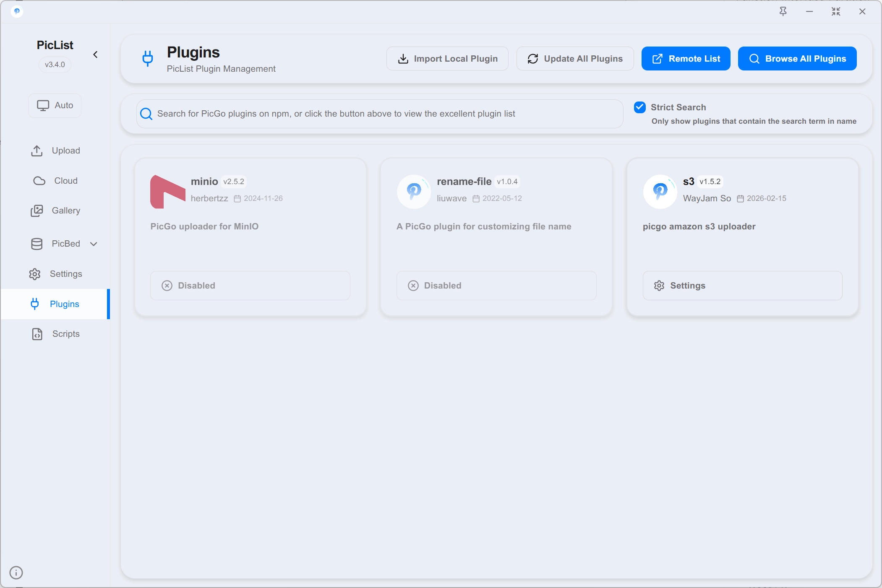Screen dimensions: 882x588
Task: Click the Cloud icon in sidebar
Action: pos(39,181)
